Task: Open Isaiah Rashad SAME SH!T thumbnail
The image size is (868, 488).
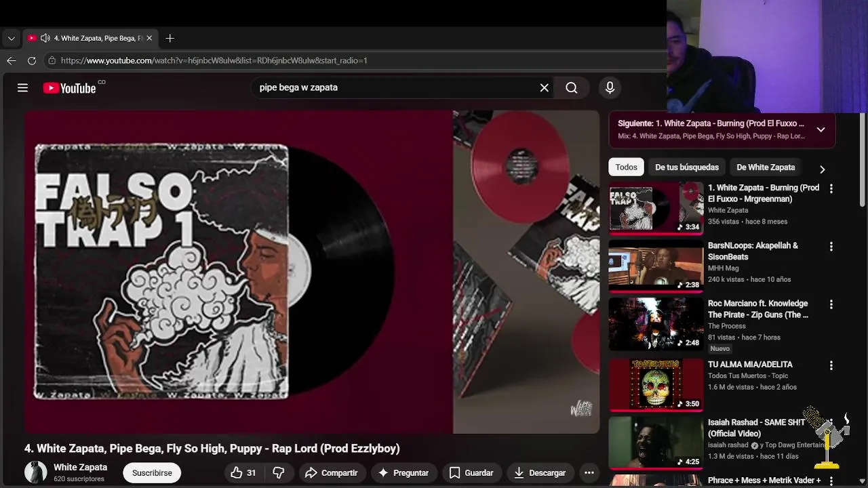Action: [656, 443]
